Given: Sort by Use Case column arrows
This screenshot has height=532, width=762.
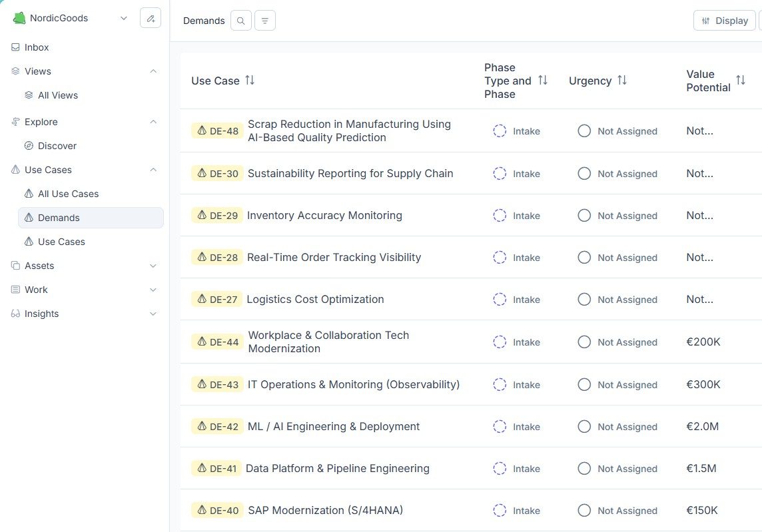Looking at the screenshot, I should coord(250,80).
